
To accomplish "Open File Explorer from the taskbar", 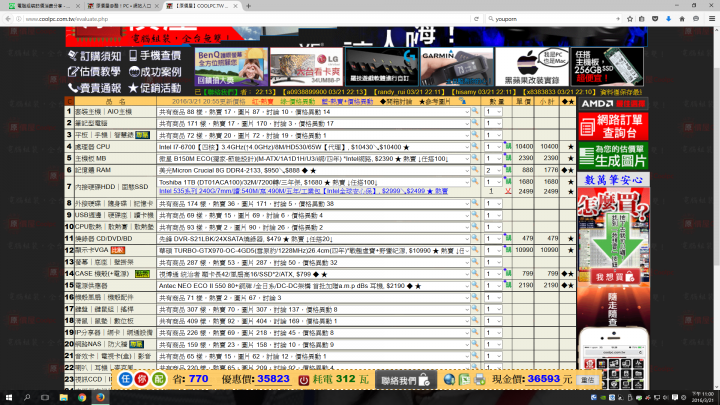I will (x=63, y=397).
